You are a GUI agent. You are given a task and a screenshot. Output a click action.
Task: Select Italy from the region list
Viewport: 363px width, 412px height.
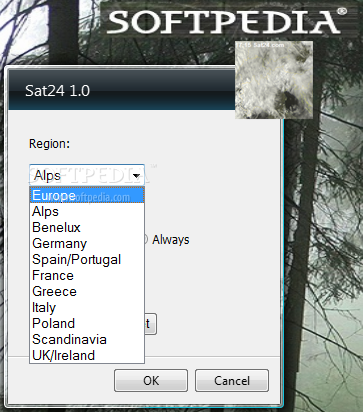pyautogui.click(x=87, y=307)
